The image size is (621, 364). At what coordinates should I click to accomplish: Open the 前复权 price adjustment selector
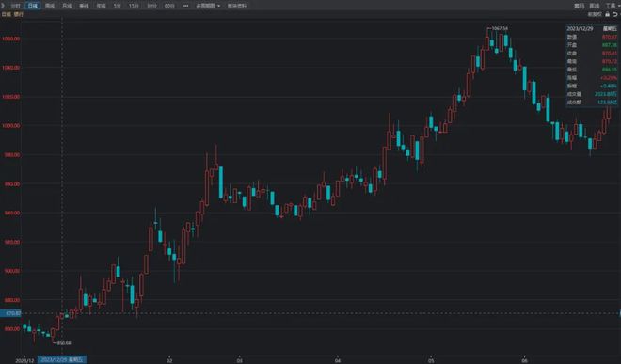(x=595, y=14)
